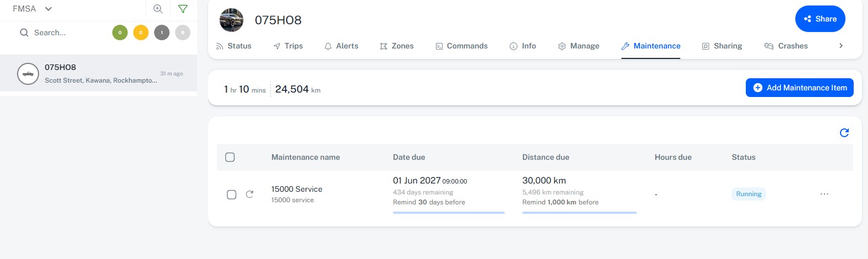The height and width of the screenshot is (259, 868).
Task: Click the Hours due column header
Action: 673,157
